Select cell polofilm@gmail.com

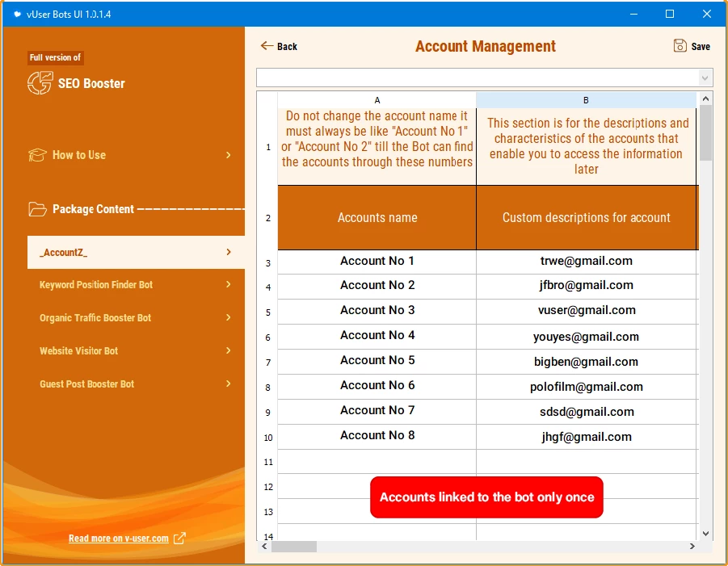[x=586, y=385]
